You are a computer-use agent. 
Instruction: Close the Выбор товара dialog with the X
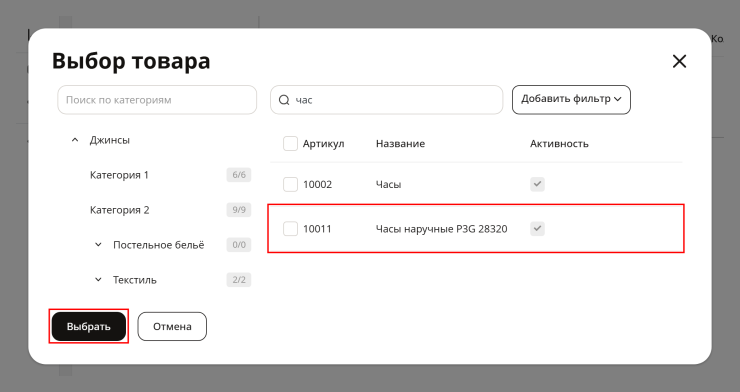pyautogui.click(x=679, y=61)
